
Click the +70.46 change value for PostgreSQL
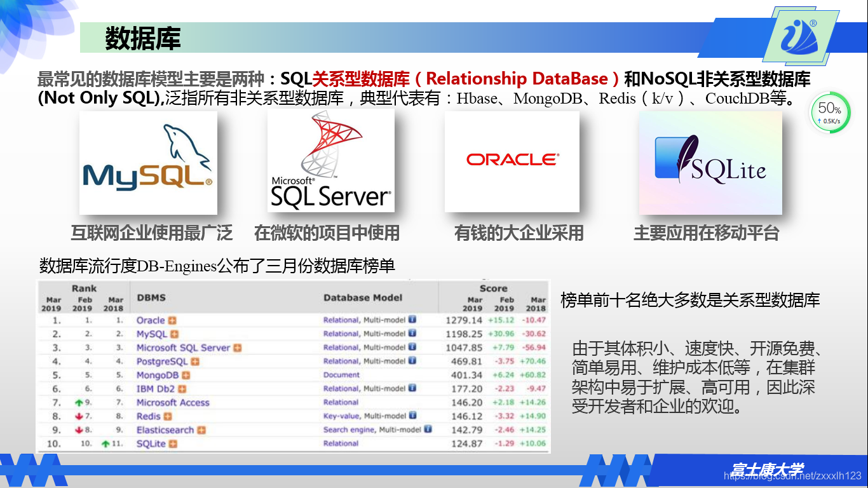click(532, 362)
